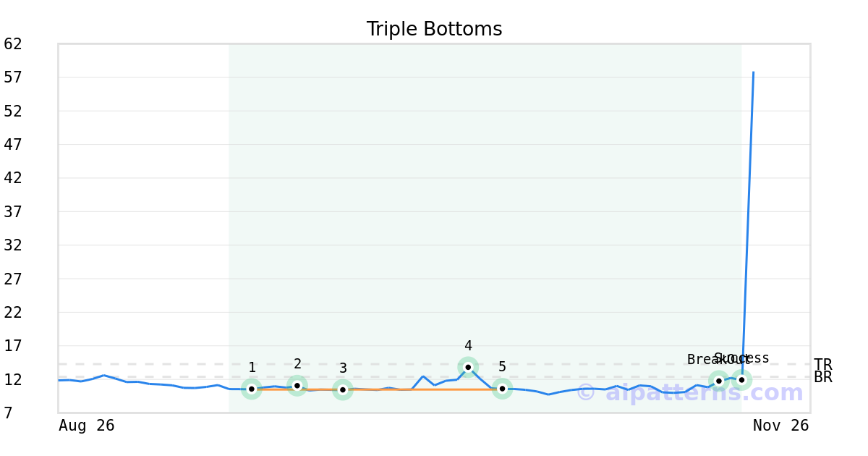Click the top of the blue price spike
The image size is (868, 456).
(753, 72)
